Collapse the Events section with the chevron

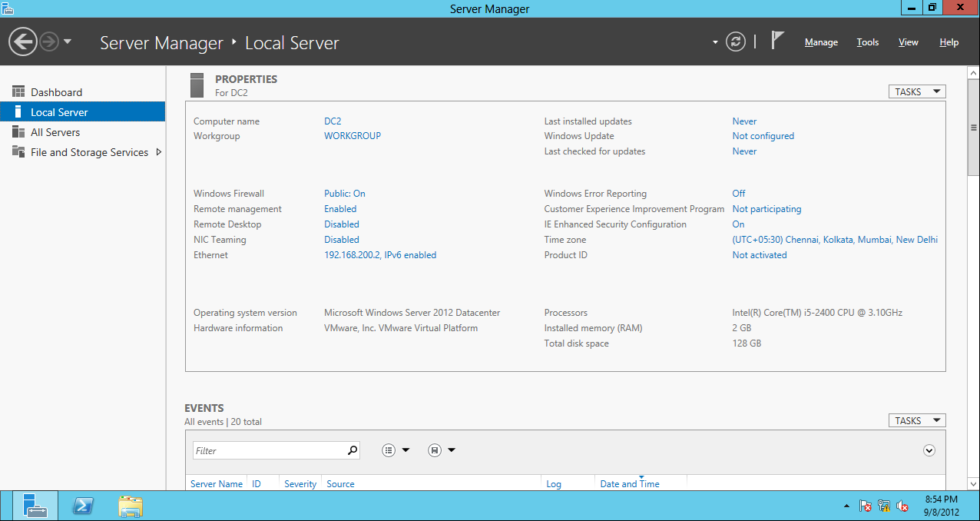click(929, 450)
